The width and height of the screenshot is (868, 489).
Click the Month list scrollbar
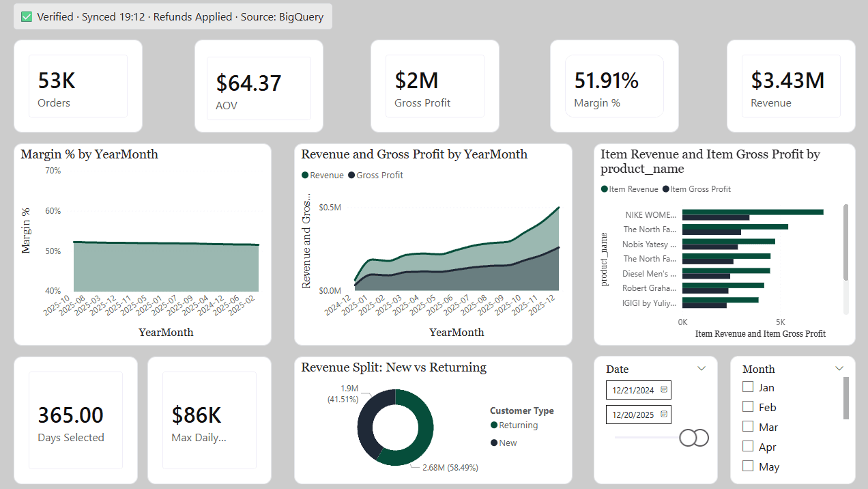(x=846, y=398)
